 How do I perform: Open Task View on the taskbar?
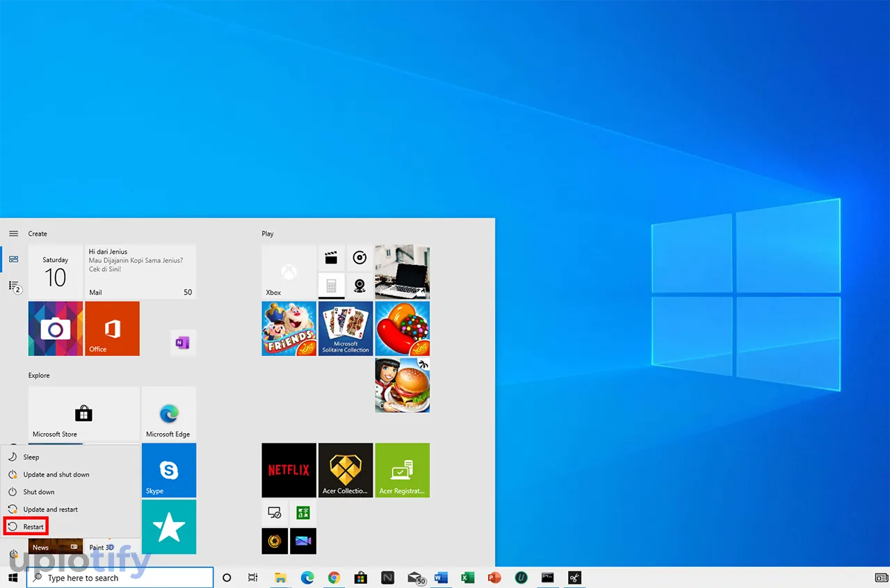click(253, 578)
